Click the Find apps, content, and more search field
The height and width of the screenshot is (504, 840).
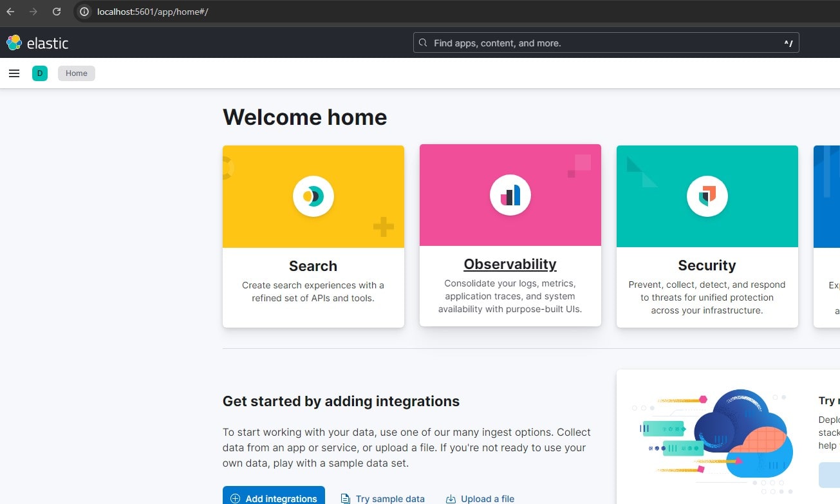[606, 43]
